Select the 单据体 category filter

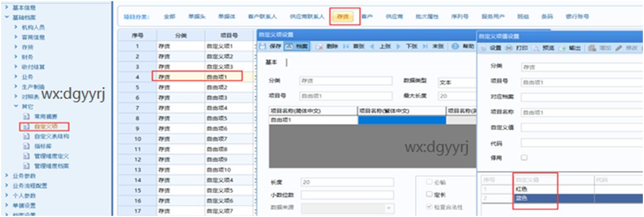coord(227,17)
